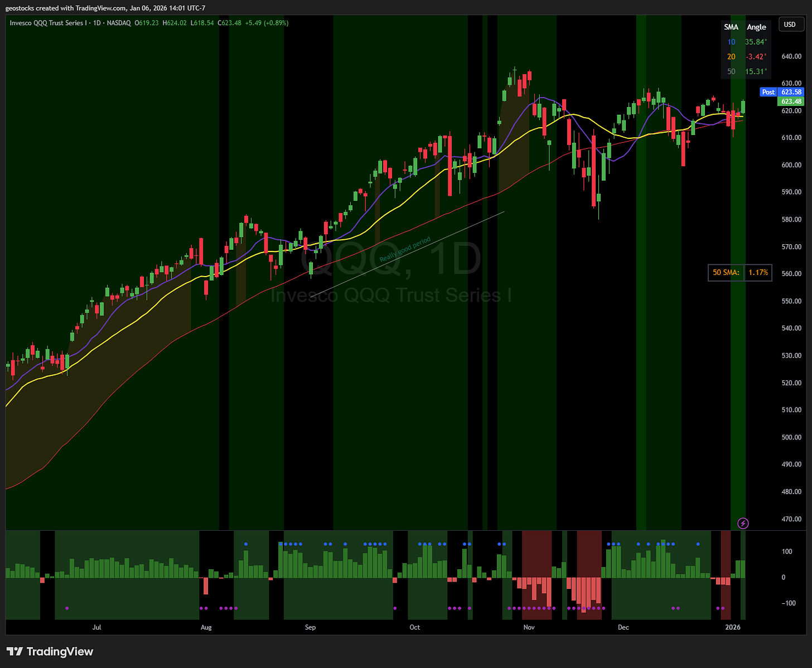Click the 600.00 price axis label
The image size is (812, 668).
[x=791, y=165]
